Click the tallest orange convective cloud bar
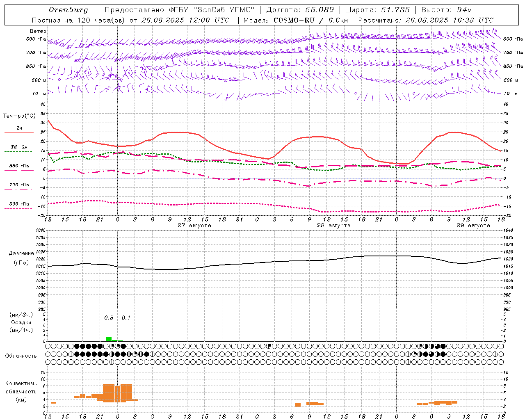This screenshot has width=525, height=420. click(x=109, y=393)
